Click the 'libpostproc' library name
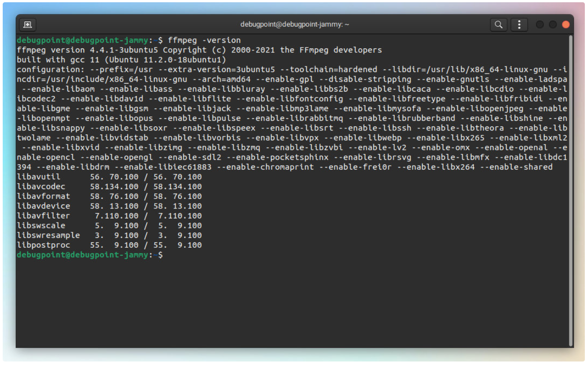 pos(43,245)
